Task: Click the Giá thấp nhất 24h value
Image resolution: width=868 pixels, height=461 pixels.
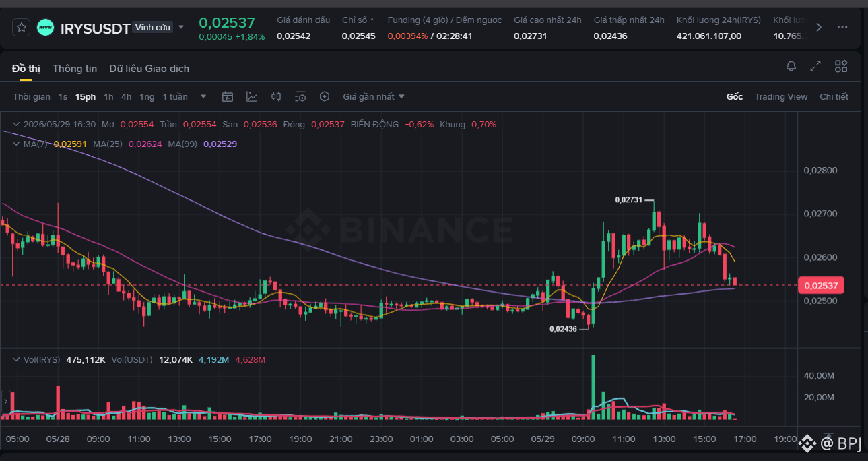Action: pos(610,36)
